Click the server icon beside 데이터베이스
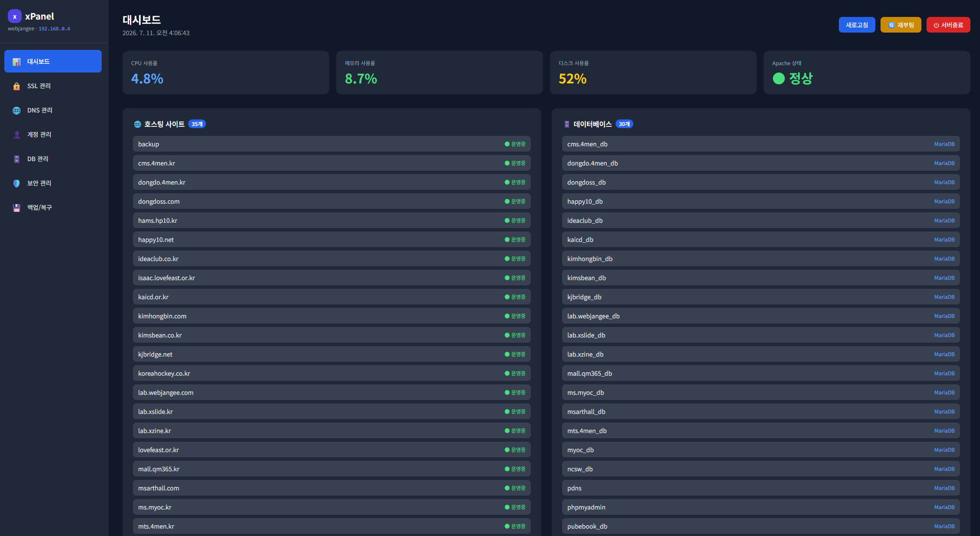 point(567,124)
